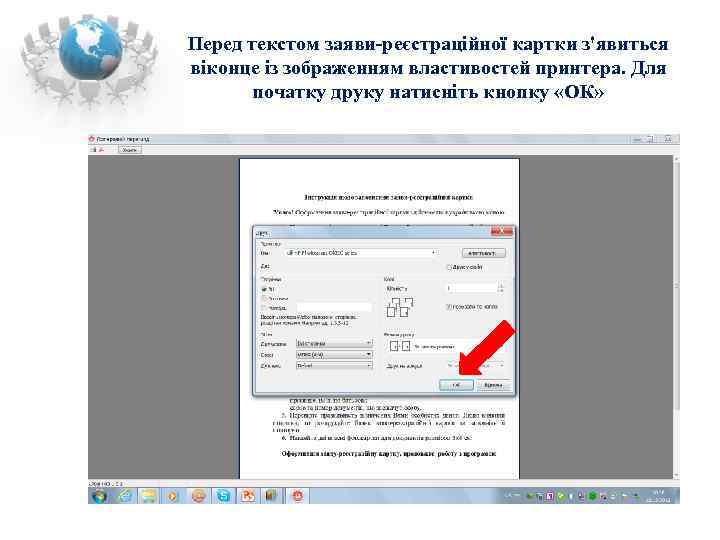This screenshot has height=540, width=720.
Task: Open Skype from the taskbar
Action: 223,496
